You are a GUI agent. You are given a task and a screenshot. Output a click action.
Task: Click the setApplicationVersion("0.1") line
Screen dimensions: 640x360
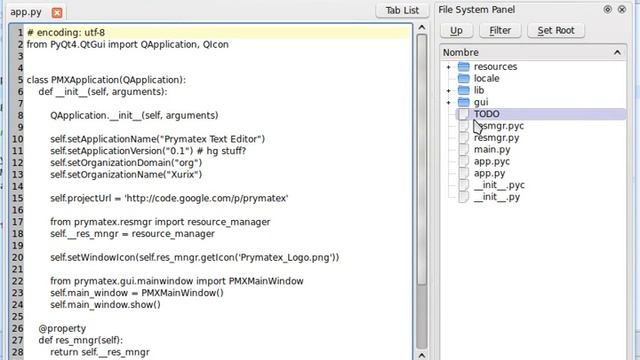click(148, 151)
